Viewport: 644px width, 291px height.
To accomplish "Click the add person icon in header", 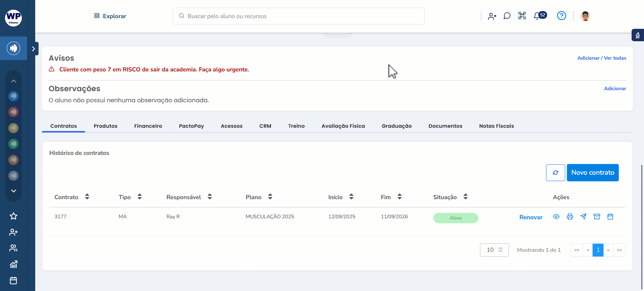I will pos(492,16).
